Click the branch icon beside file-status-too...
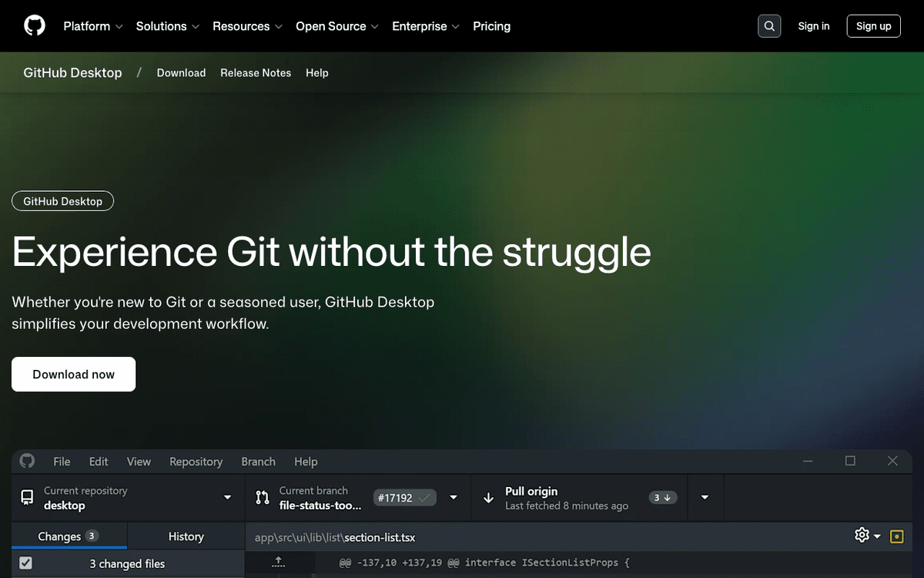Viewport: 924px width, 578px height. (263, 497)
